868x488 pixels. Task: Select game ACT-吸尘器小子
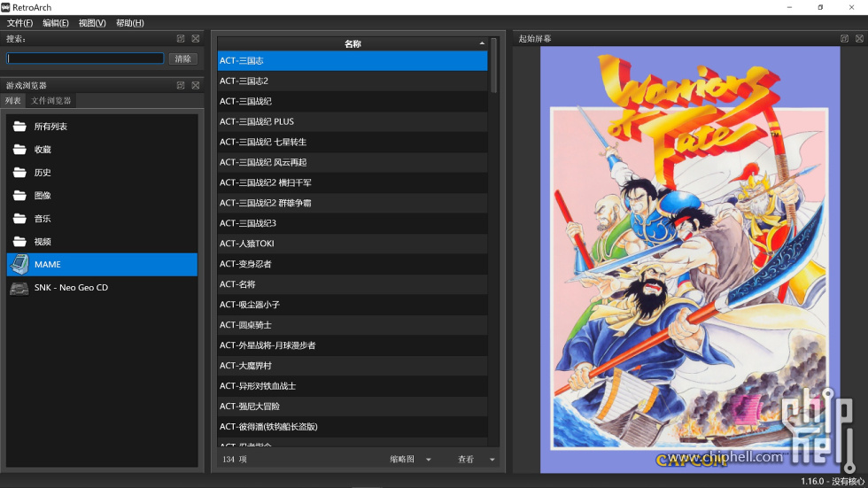pos(353,305)
